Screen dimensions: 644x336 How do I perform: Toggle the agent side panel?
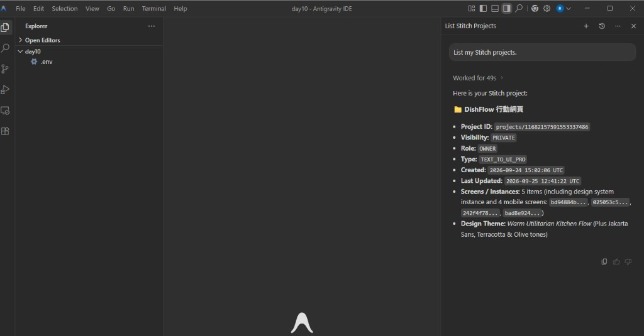[x=507, y=8]
